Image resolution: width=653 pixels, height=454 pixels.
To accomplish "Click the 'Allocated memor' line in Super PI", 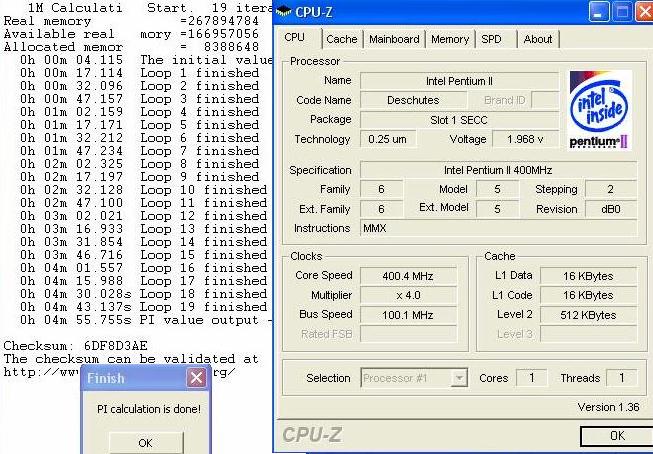I will [131, 47].
